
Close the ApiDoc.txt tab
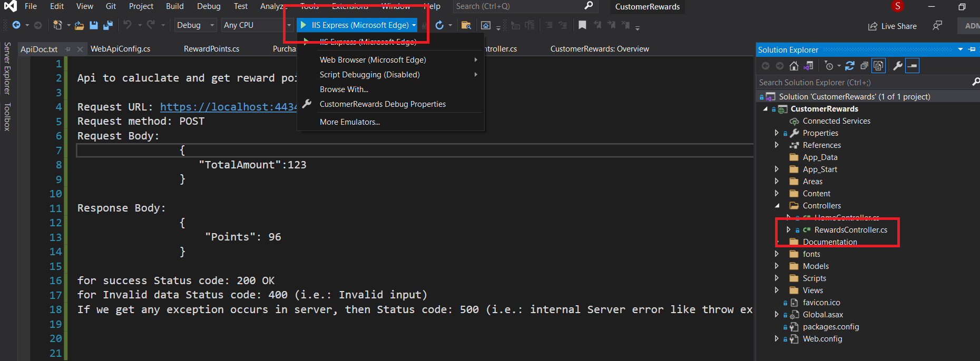click(80, 49)
